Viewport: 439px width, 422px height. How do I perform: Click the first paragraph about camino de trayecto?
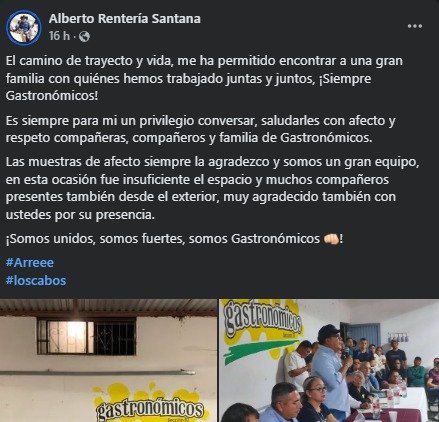click(204, 78)
